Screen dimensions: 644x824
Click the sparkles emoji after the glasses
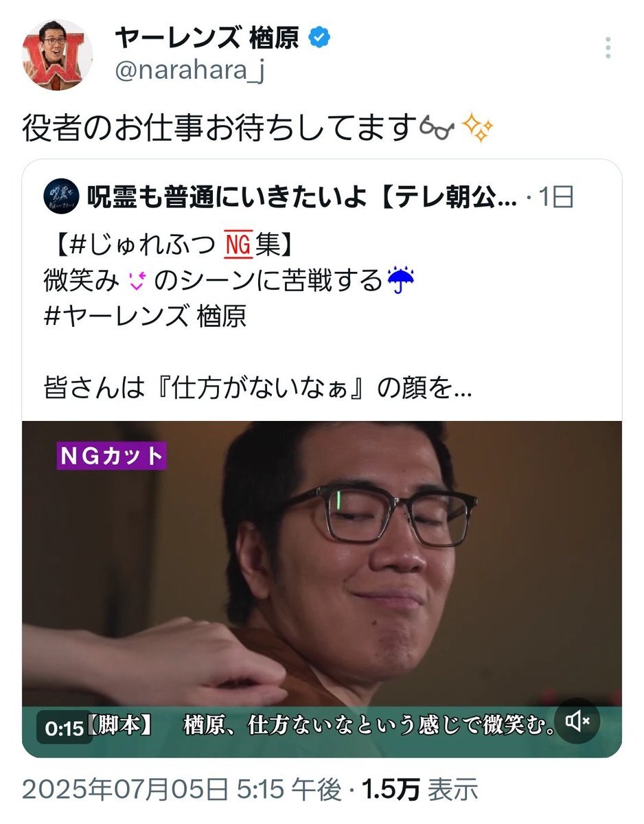tap(479, 128)
